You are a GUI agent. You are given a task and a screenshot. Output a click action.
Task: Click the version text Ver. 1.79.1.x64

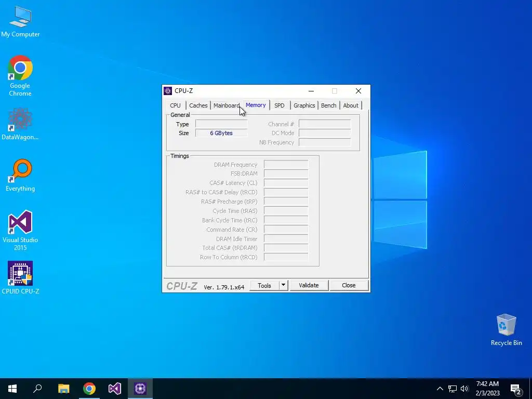coord(224,287)
